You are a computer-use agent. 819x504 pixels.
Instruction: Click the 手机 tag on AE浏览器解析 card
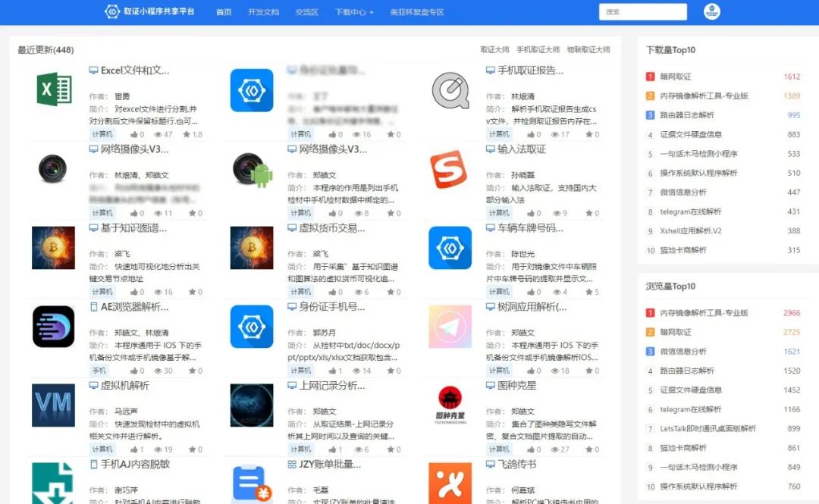(x=99, y=371)
